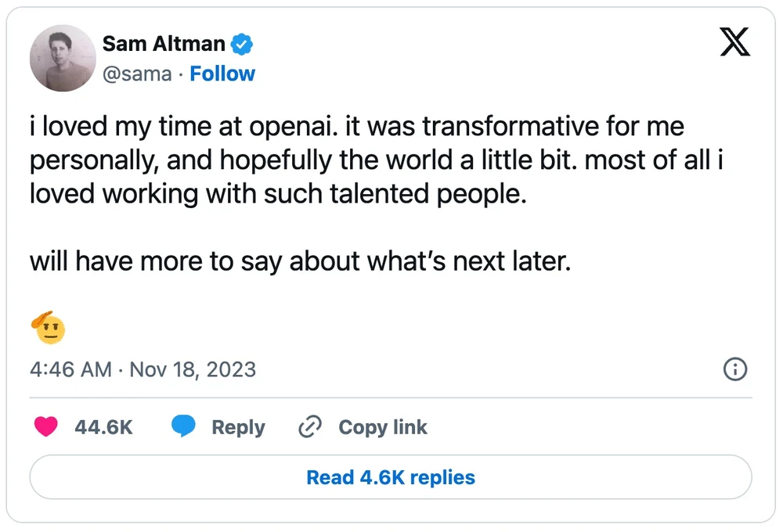Open the tweet via its timestamp Nov 18, 2023
Viewport: 783px width, 532px height.
tap(143, 369)
